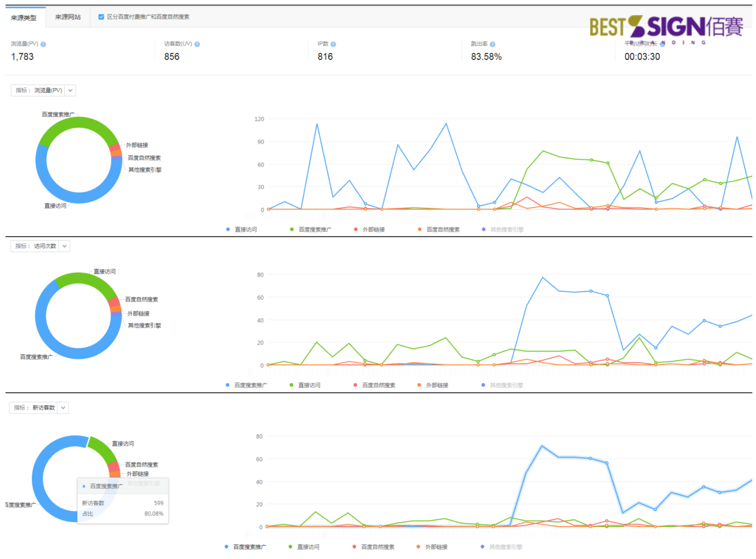Toggle 直接访问 legend in 访问次数 chart
The width and height of the screenshot is (756, 559).
pos(305,386)
